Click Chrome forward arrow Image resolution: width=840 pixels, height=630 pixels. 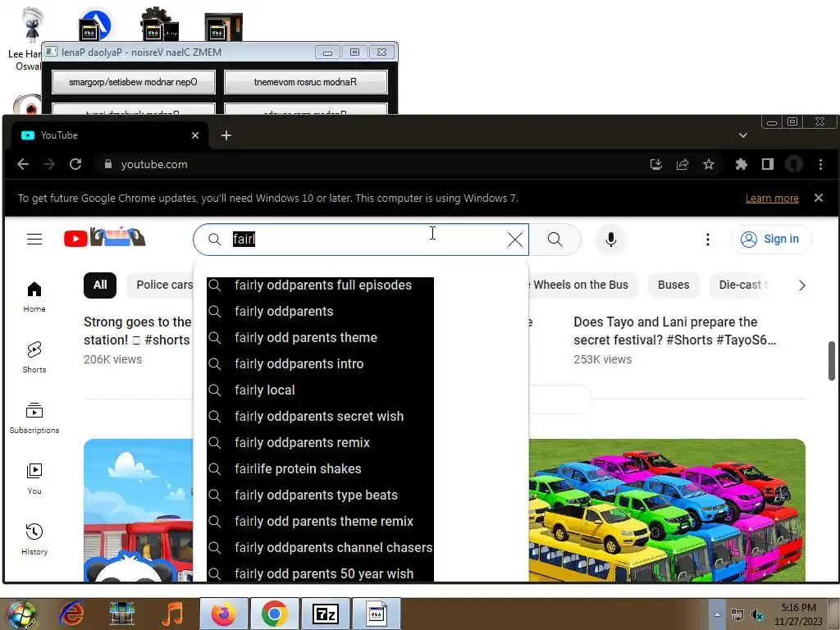tap(49, 164)
